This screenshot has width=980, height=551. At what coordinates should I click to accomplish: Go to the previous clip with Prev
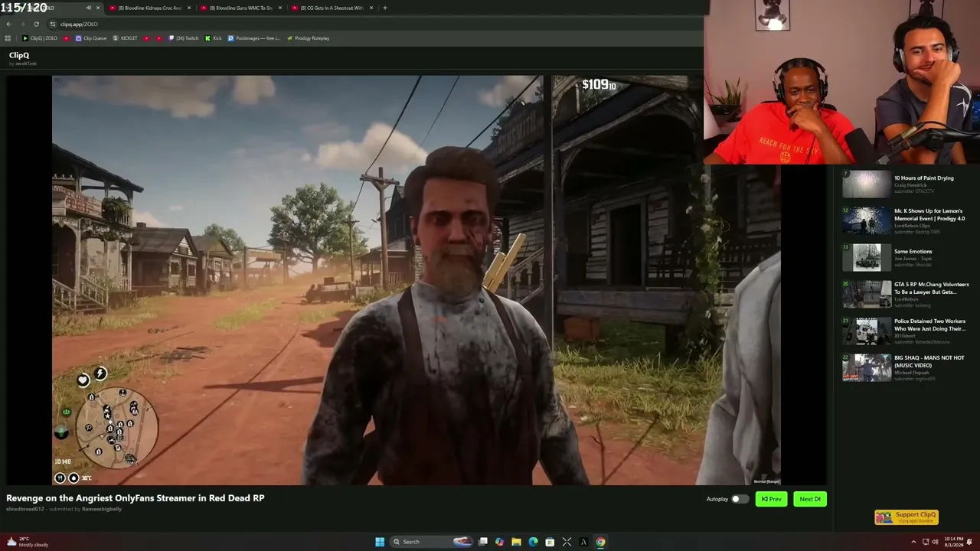pos(771,499)
